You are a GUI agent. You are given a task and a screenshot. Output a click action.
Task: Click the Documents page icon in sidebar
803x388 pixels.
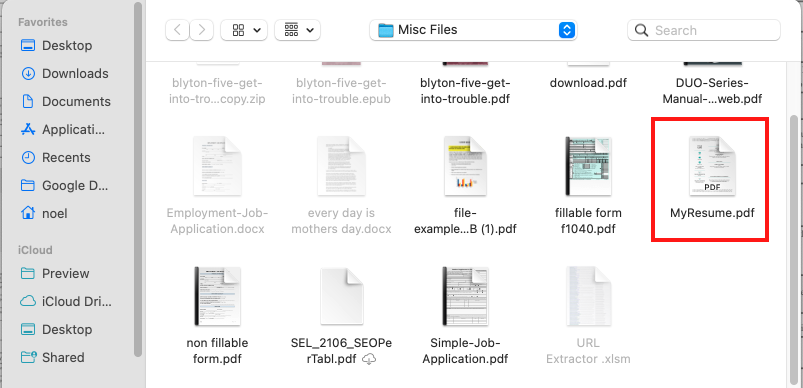tap(28, 101)
